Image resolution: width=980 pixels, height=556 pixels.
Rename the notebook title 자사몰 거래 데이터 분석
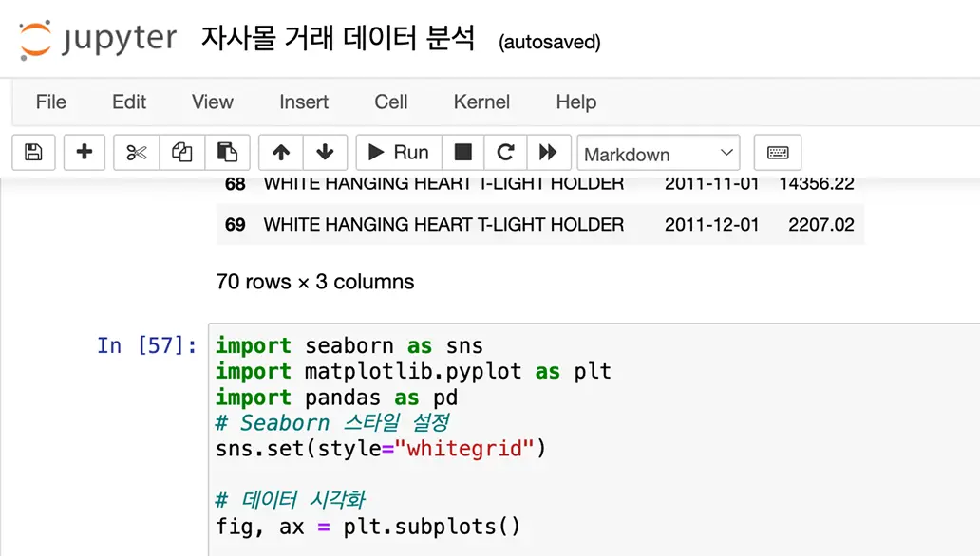[x=338, y=40]
